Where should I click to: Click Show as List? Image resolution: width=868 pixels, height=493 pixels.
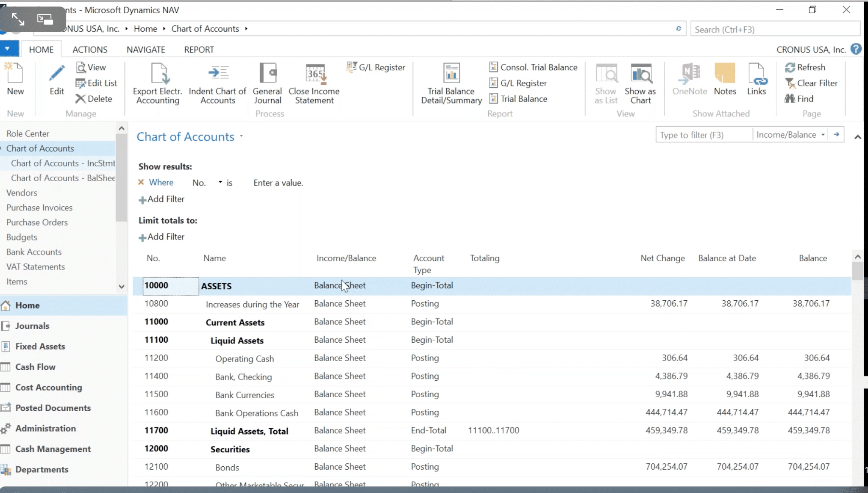tap(606, 83)
